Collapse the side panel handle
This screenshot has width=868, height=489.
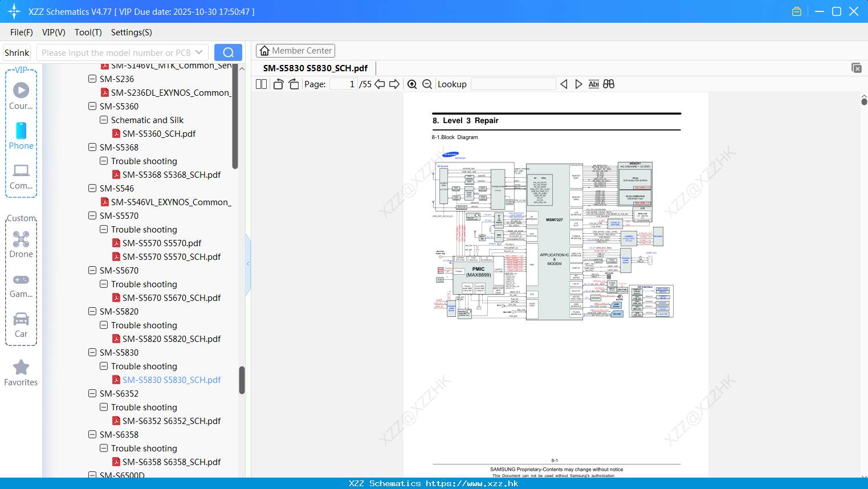tap(248, 264)
